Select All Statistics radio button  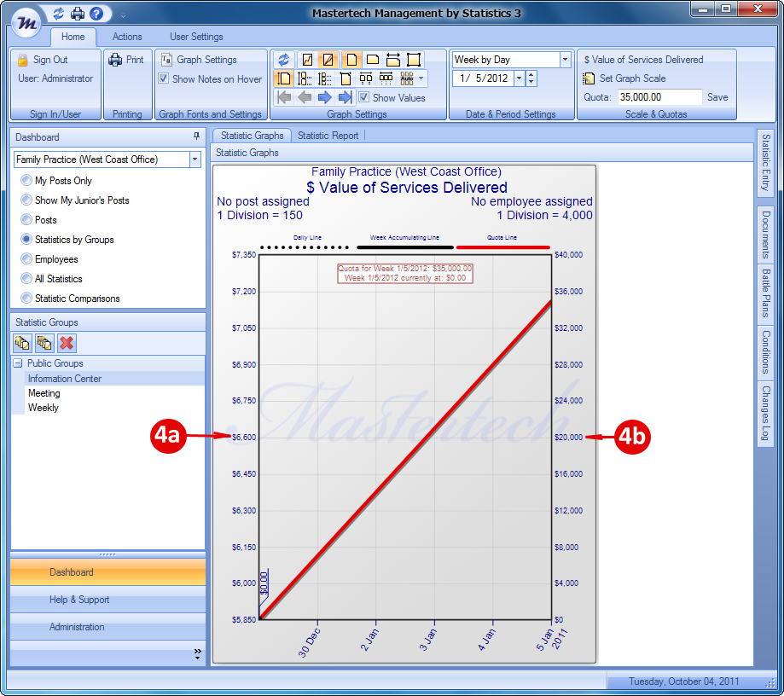(x=26, y=279)
